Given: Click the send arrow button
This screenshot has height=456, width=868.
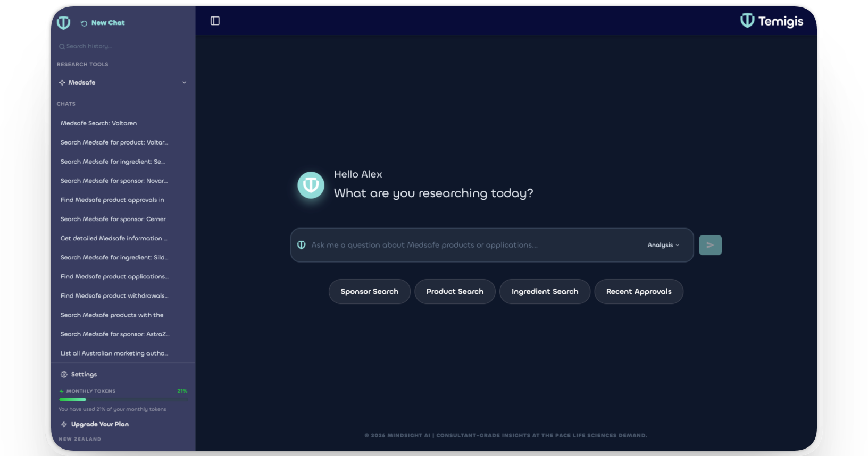Looking at the screenshot, I should tap(710, 245).
